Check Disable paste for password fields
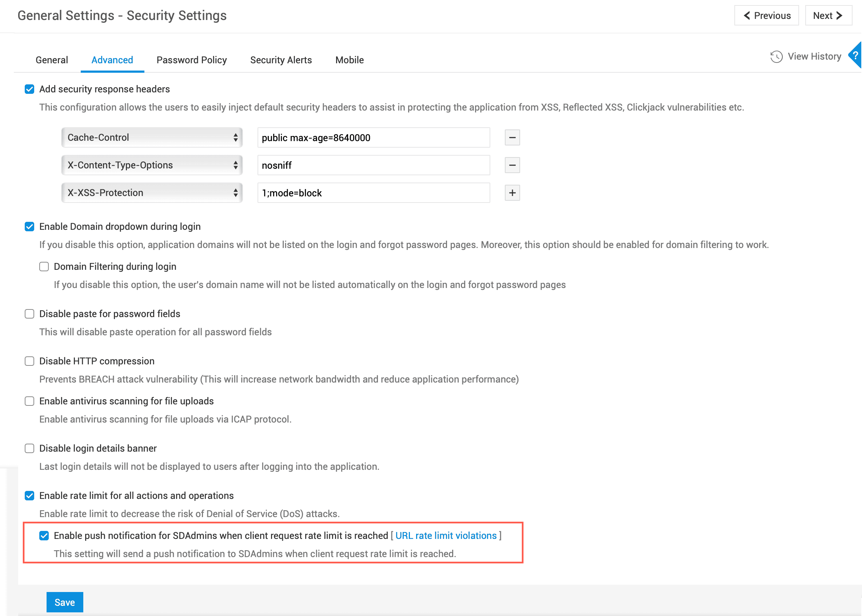The width and height of the screenshot is (862, 616). 29,314
